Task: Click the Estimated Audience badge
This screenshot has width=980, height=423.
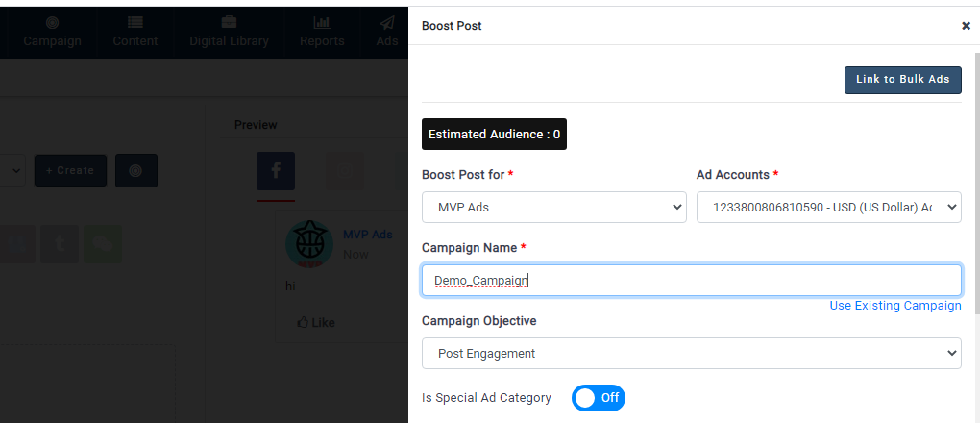Action: pyautogui.click(x=494, y=135)
